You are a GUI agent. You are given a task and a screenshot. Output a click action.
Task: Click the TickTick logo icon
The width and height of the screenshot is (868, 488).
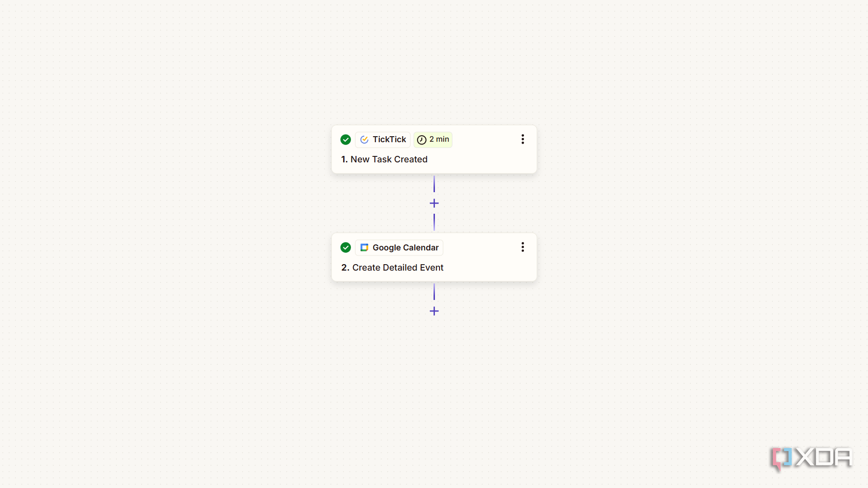coord(364,139)
